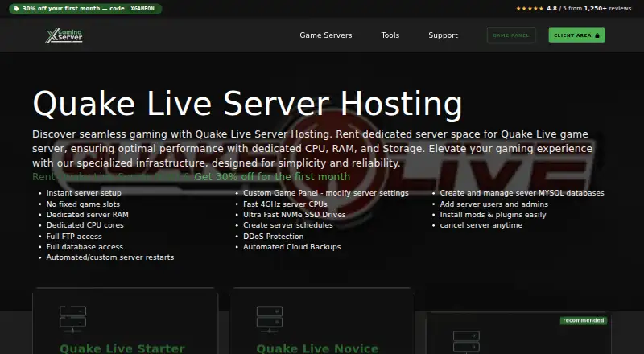The width and height of the screenshot is (644, 354).
Task: Click the Game Panel button
Action: [x=511, y=35]
